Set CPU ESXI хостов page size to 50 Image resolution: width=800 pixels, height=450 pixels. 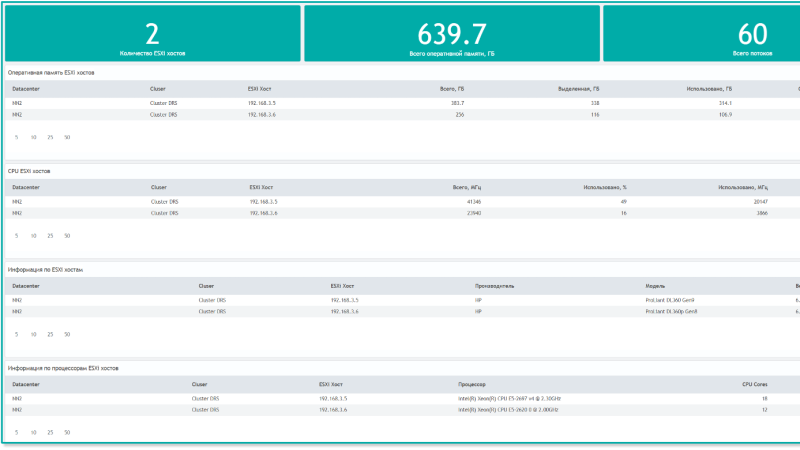tap(67, 236)
